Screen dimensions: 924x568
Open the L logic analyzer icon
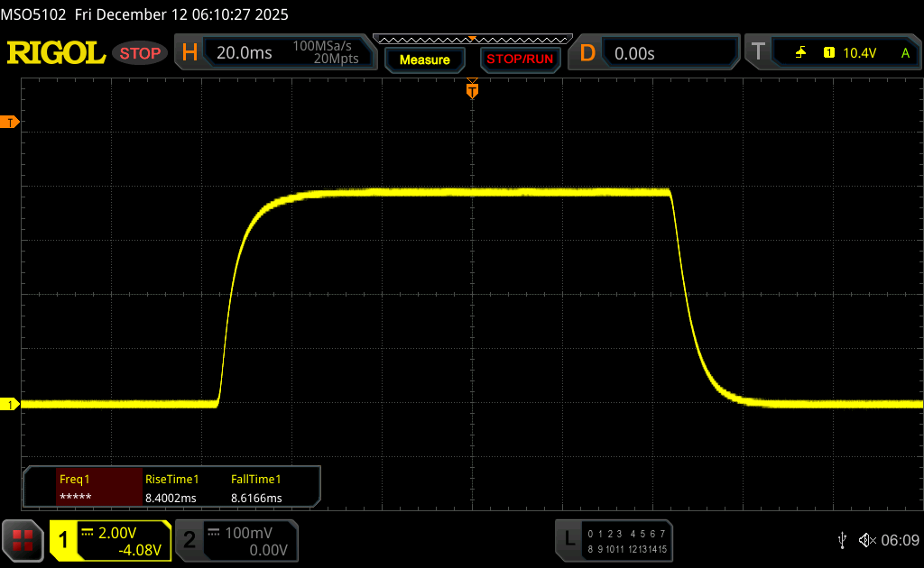[x=568, y=539]
